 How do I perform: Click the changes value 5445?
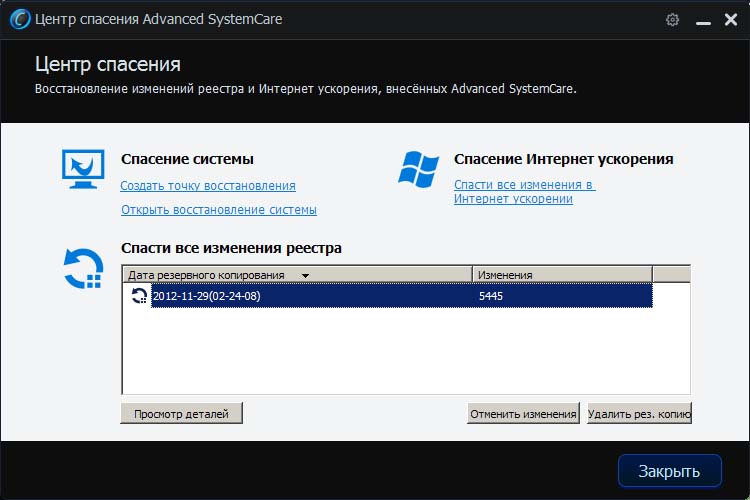(x=491, y=296)
